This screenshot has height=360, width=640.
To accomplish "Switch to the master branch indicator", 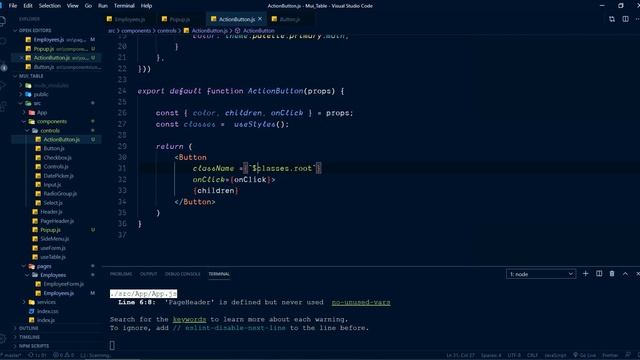I will point(12,355).
